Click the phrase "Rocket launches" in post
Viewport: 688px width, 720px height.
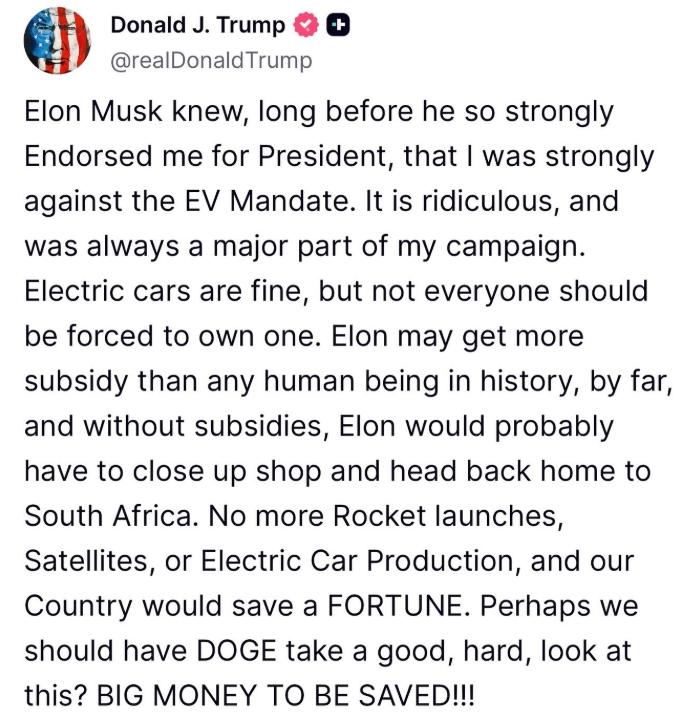pos(448,516)
